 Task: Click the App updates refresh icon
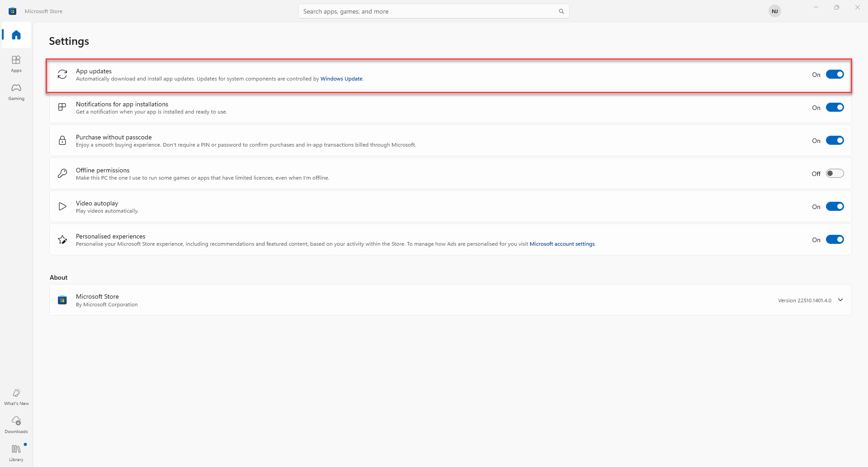click(x=62, y=74)
